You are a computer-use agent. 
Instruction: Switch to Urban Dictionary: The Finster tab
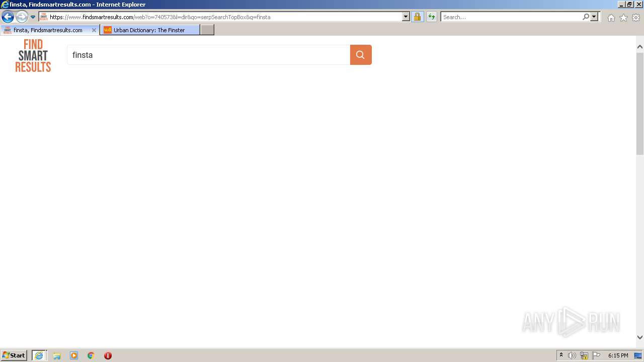(149, 30)
